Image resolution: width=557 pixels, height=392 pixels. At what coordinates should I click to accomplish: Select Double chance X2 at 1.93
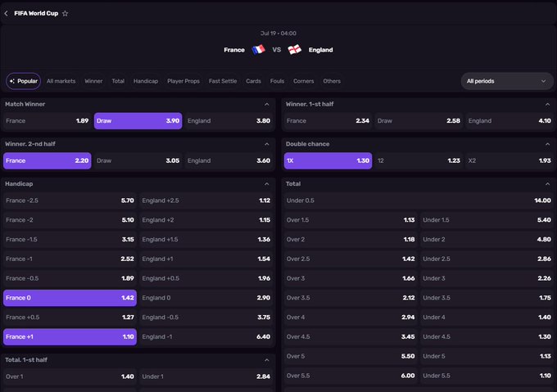coord(509,160)
